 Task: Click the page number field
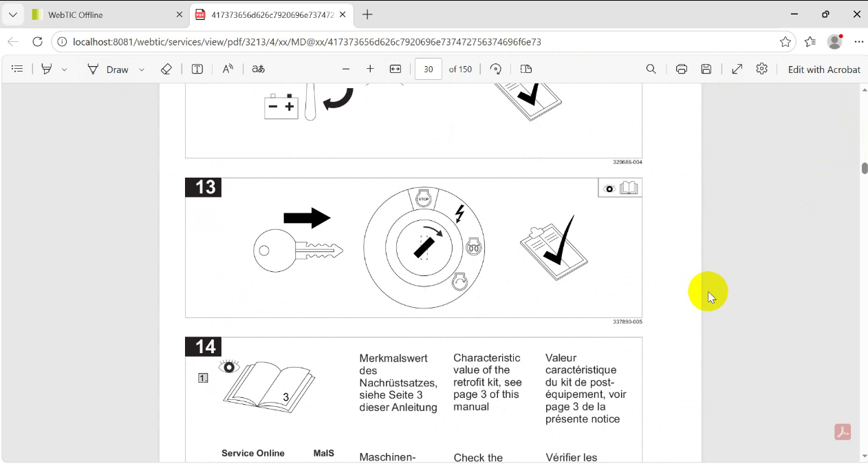click(x=428, y=69)
